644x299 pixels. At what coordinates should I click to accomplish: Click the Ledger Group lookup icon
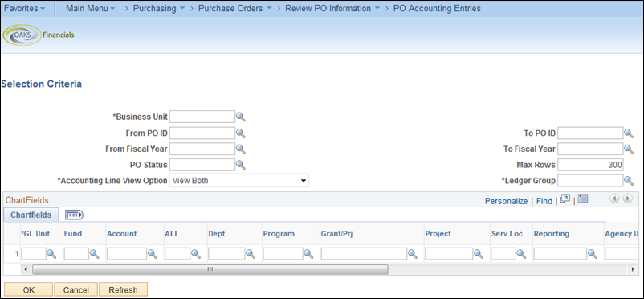click(x=629, y=181)
